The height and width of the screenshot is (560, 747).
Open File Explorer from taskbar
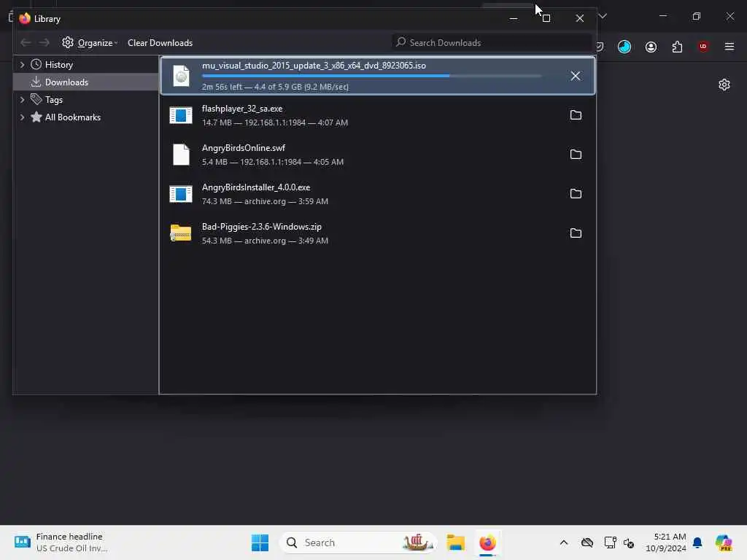pos(455,542)
